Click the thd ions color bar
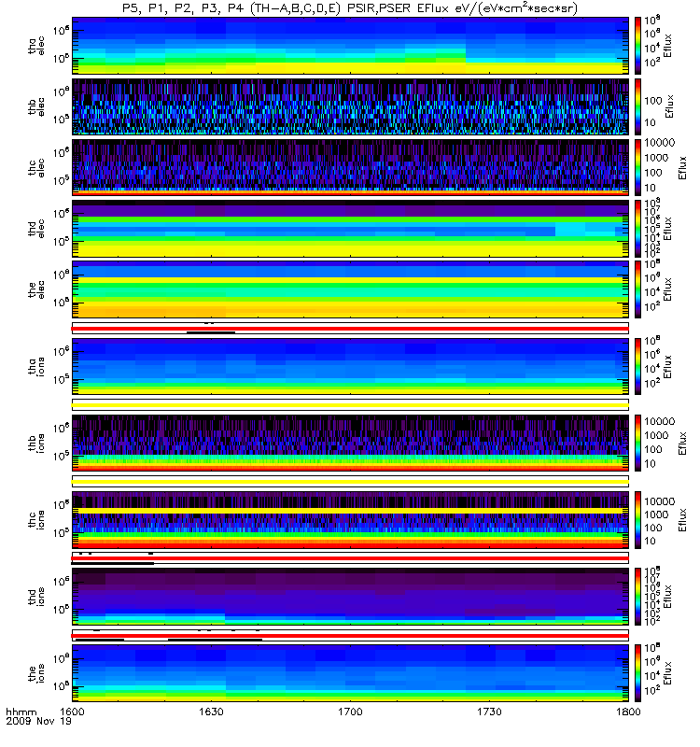The height and width of the screenshot is (747, 700). [x=637, y=597]
